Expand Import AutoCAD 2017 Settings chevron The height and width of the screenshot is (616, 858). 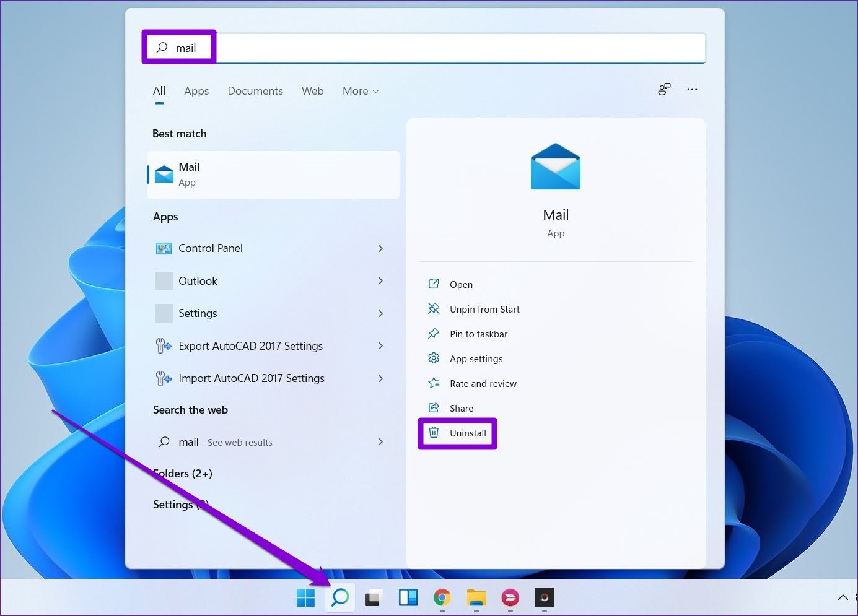click(x=380, y=378)
